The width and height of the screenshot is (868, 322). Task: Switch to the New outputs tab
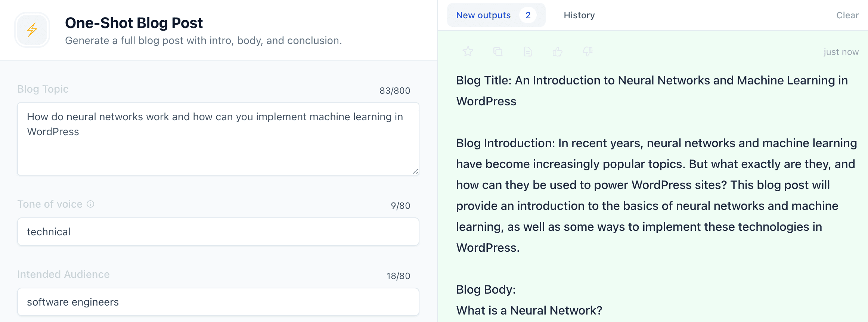tap(483, 15)
